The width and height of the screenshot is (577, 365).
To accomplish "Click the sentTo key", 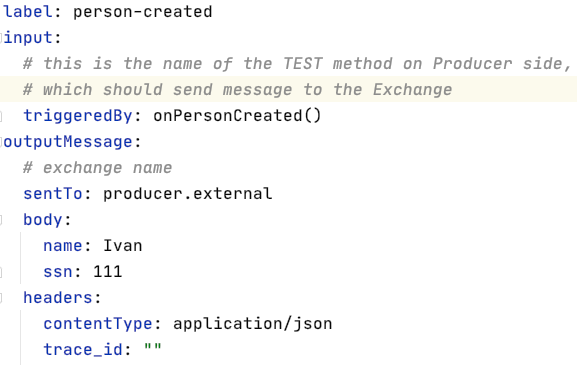I will pyautogui.click(x=53, y=194).
